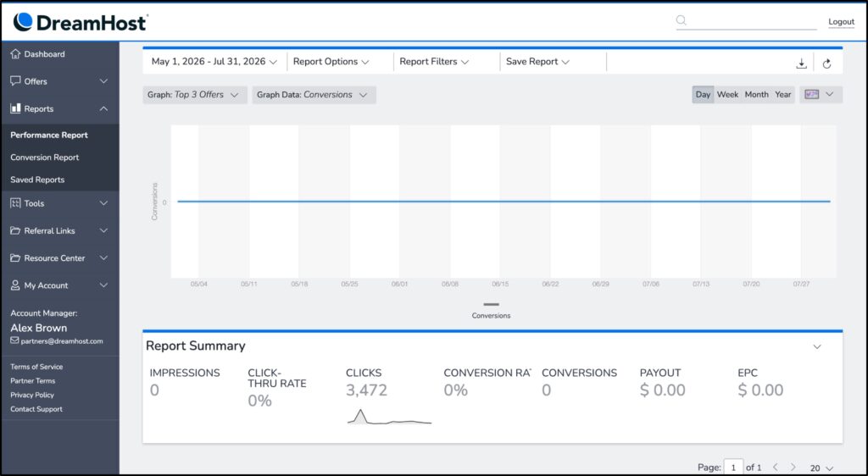Click the account manager envelope icon
Image resolution: width=868 pixels, height=476 pixels.
(14, 340)
